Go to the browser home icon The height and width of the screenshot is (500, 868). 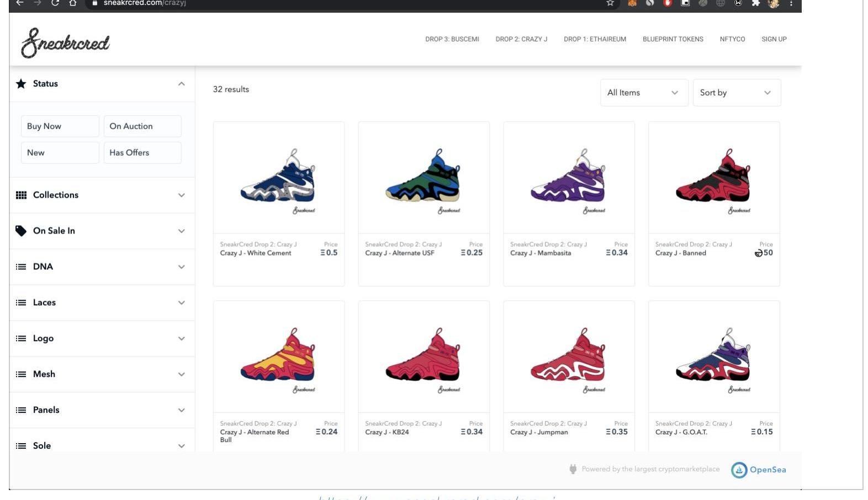(x=72, y=3)
